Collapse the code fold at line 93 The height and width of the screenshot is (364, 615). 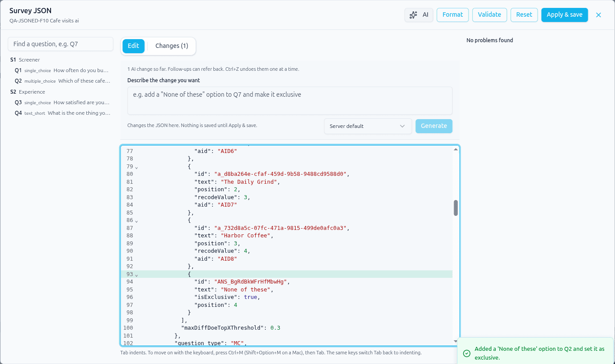click(x=136, y=275)
